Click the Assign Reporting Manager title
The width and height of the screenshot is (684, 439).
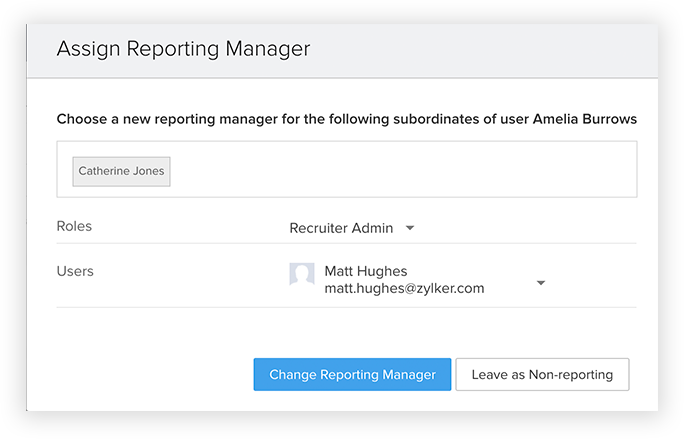[x=183, y=49]
